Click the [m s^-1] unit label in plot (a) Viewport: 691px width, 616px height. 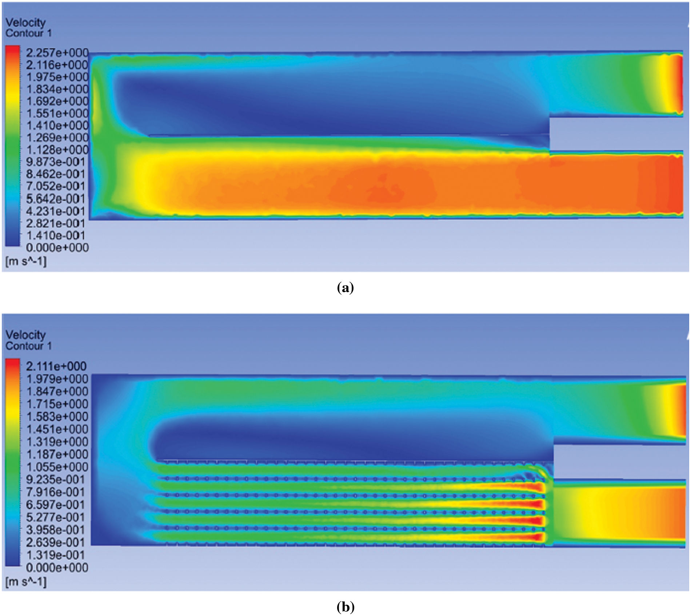coord(26,261)
